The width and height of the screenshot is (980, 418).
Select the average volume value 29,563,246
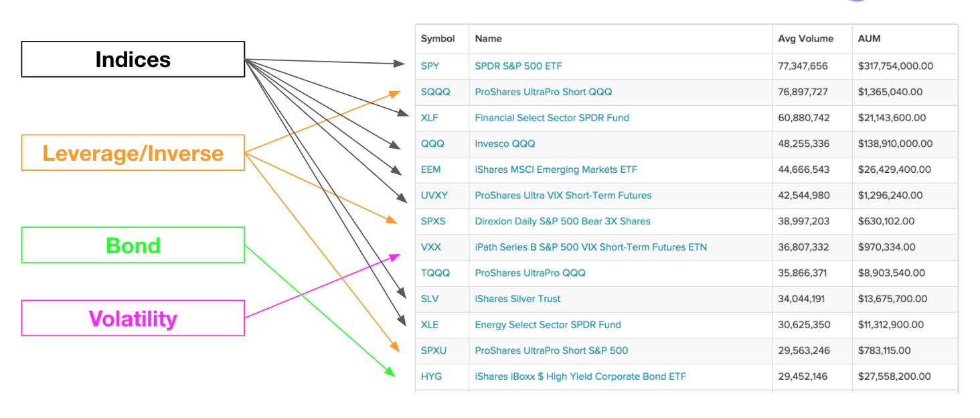804,350
